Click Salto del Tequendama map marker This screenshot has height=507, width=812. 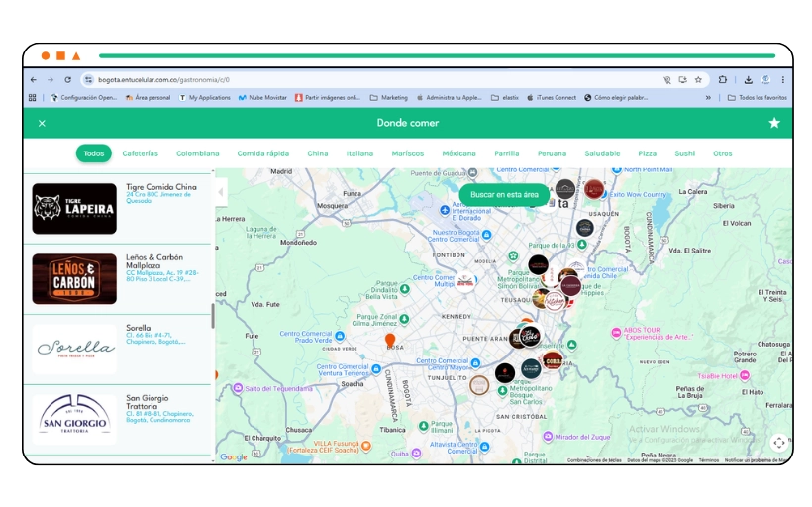[x=238, y=388]
